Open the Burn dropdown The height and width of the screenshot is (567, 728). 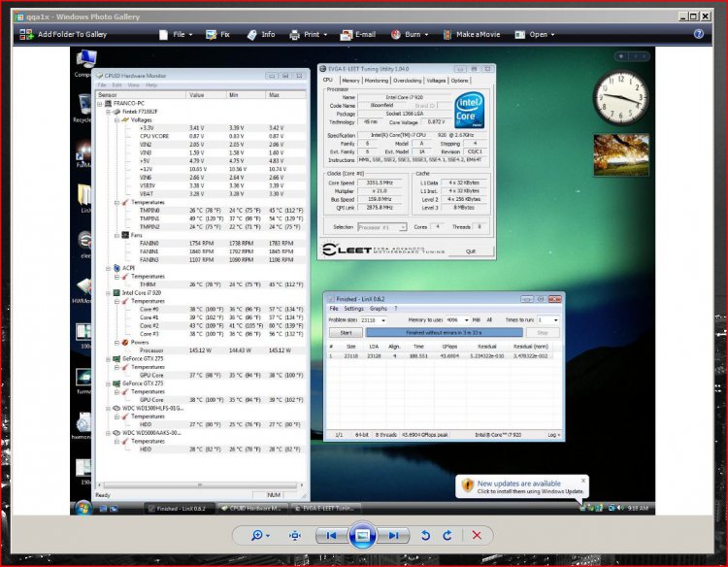coord(410,34)
